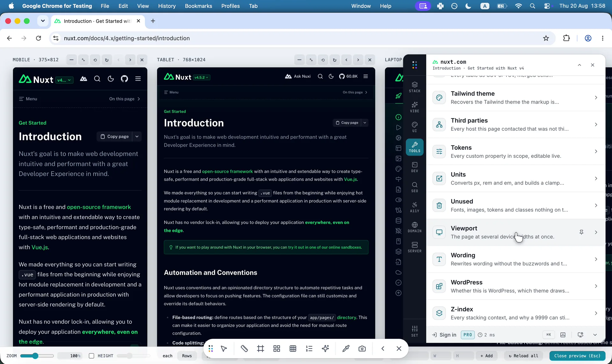Click Close preview (Esc) button
This screenshot has height=364, width=612.
577,356
